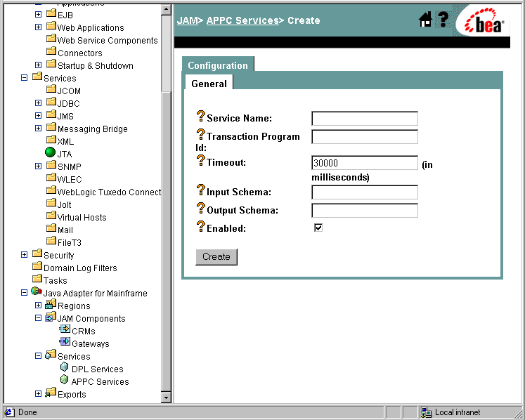The height and width of the screenshot is (420, 525).
Task: Open Domain Log Filters tree item
Action: pos(80,268)
